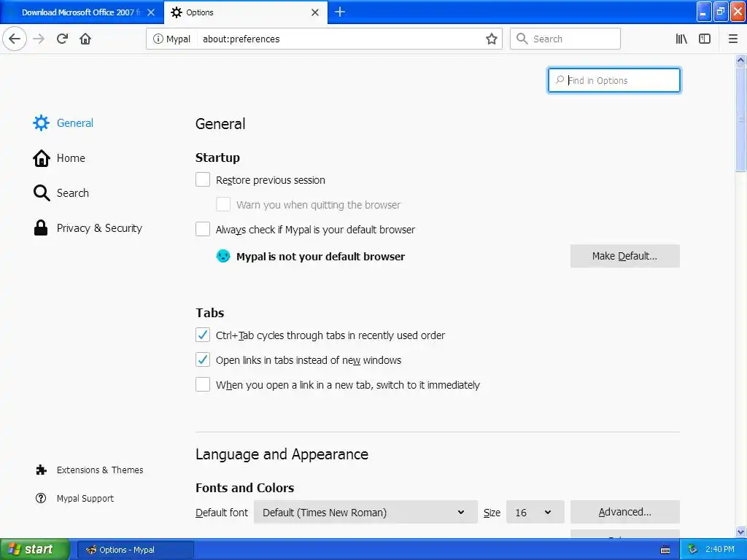Open the hamburger application menu
This screenshot has width=747, height=560.
point(732,39)
